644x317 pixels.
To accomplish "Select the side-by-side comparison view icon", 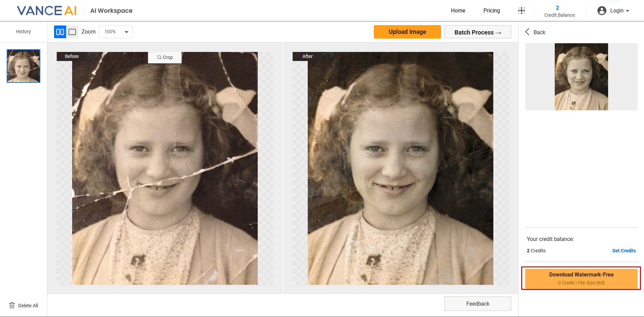I will point(60,31).
